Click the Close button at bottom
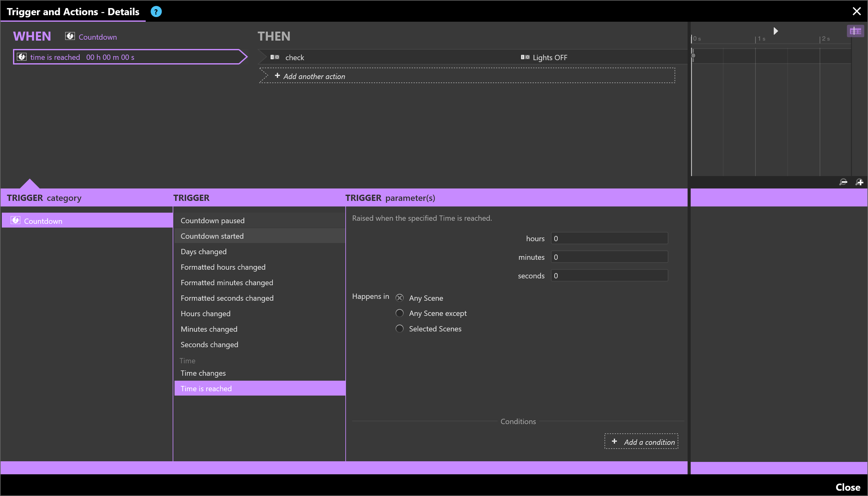The image size is (868, 496). pyautogui.click(x=848, y=487)
